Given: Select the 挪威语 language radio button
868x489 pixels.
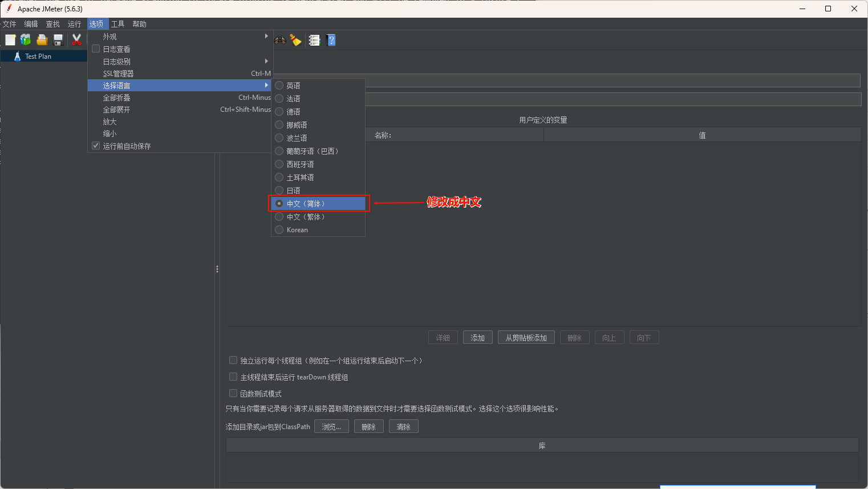Looking at the screenshot, I should point(279,125).
